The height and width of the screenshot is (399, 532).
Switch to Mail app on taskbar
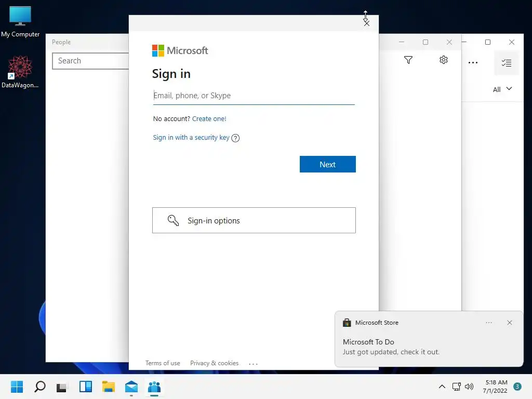point(131,387)
